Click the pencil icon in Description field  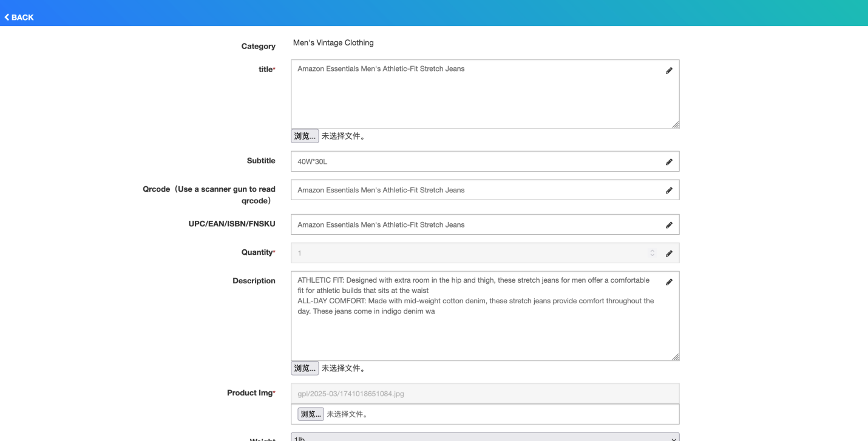[x=669, y=282]
